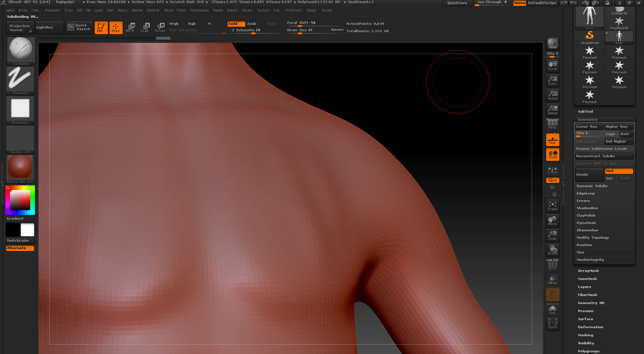This screenshot has width=644, height=354.
Task: Expand the EdgeLoop section
Action: (586, 193)
